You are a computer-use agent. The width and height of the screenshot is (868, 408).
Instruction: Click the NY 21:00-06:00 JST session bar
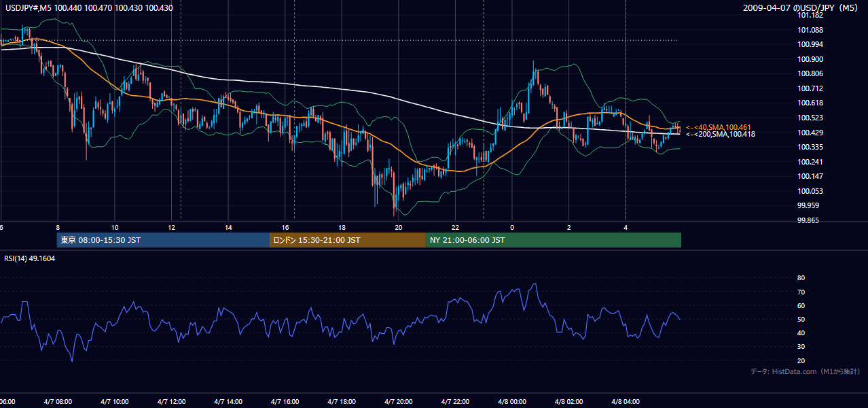554,240
